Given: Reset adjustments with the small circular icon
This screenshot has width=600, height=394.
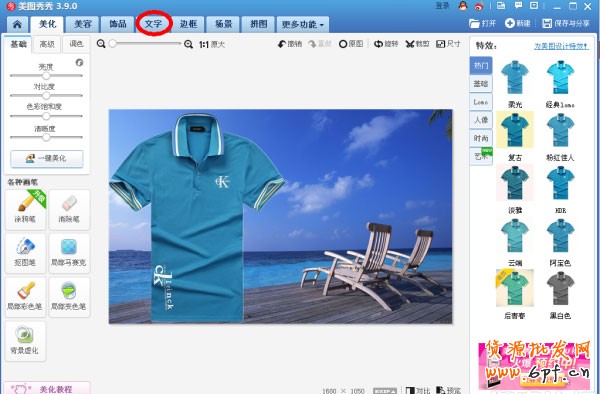Looking at the screenshot, I should point(80,62).
